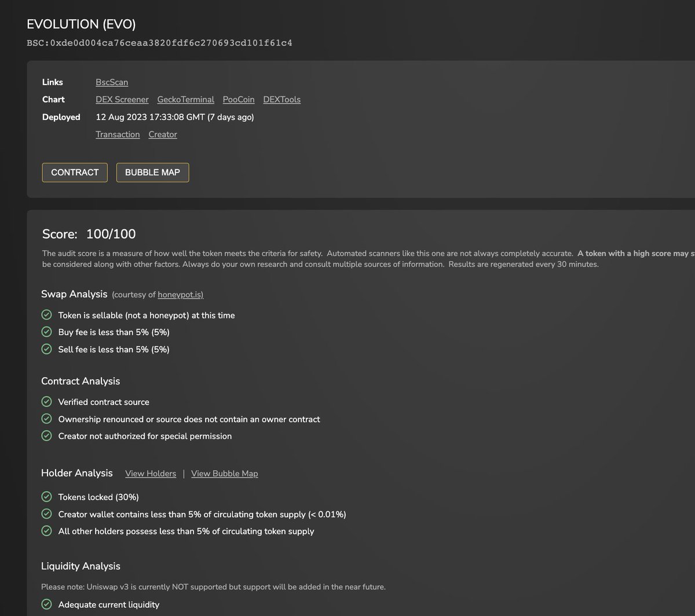The height and width of the screenshot is (616, 695).
Task: Open GeckoTerminal chart link
Action: tap(186, 100)
